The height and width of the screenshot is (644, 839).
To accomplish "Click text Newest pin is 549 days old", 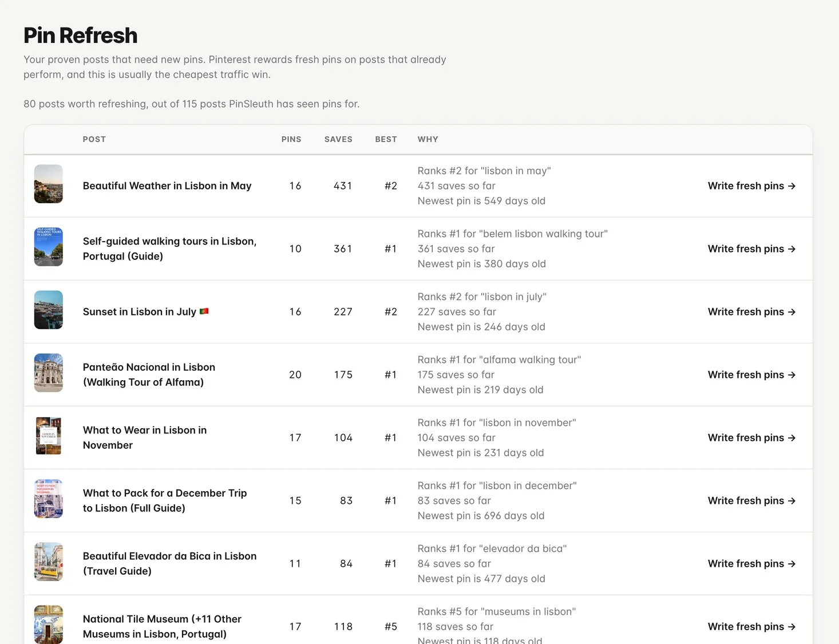I will [x=481, y=201].
